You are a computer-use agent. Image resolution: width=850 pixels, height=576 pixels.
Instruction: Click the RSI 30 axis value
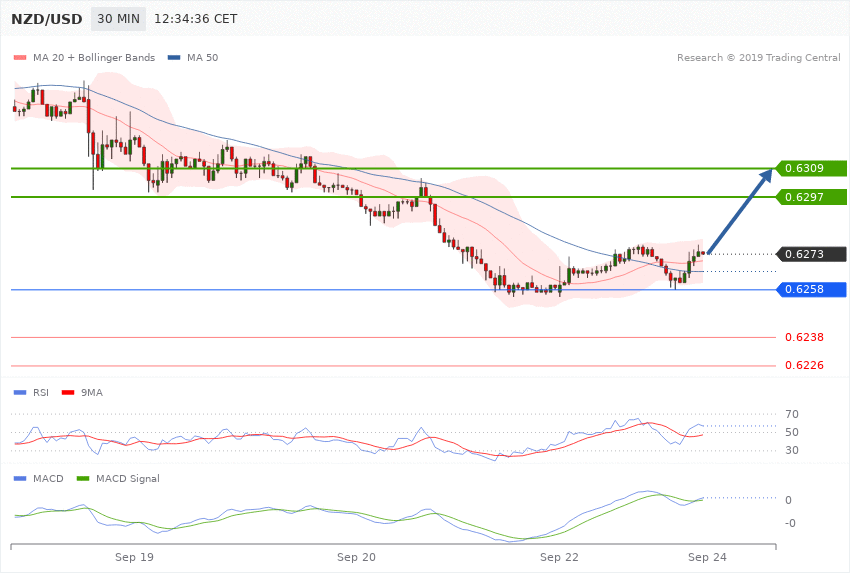[791, 450]
